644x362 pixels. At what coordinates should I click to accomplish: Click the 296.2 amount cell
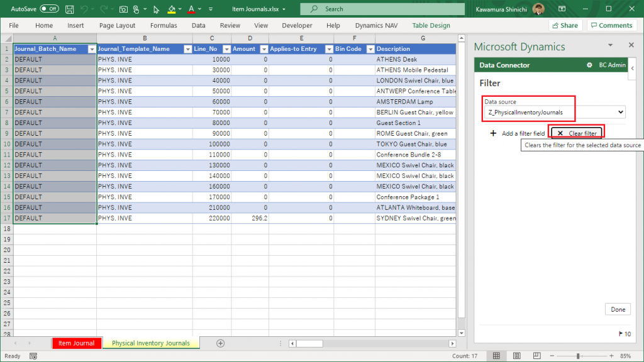[x=250, y=218]
